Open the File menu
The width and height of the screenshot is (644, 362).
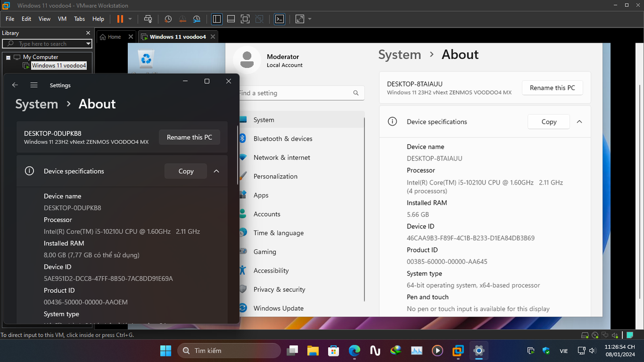tap(10, 19)
